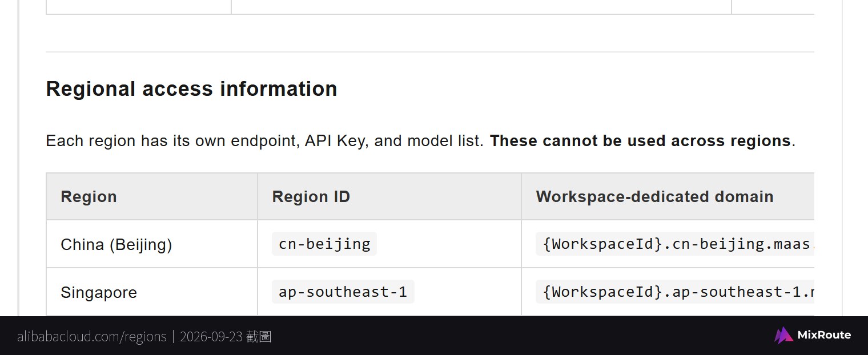Click the {WorkspaceId}.ap-southeast-1 domain code
This screenshot has height=355, width=868.
(675, 292)
